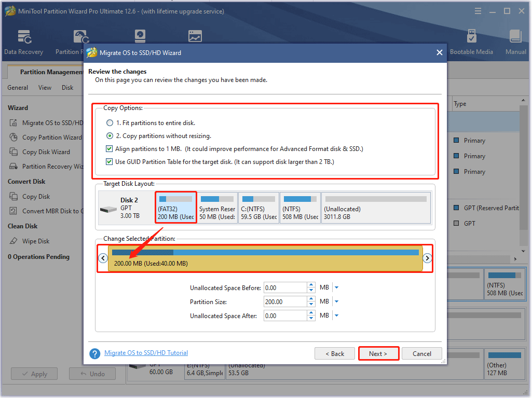Click scroll right arrow in partition list
Image resolution: width=532 pixels, height=398 pixels.
pyautogui.click(x=515, y=259)
